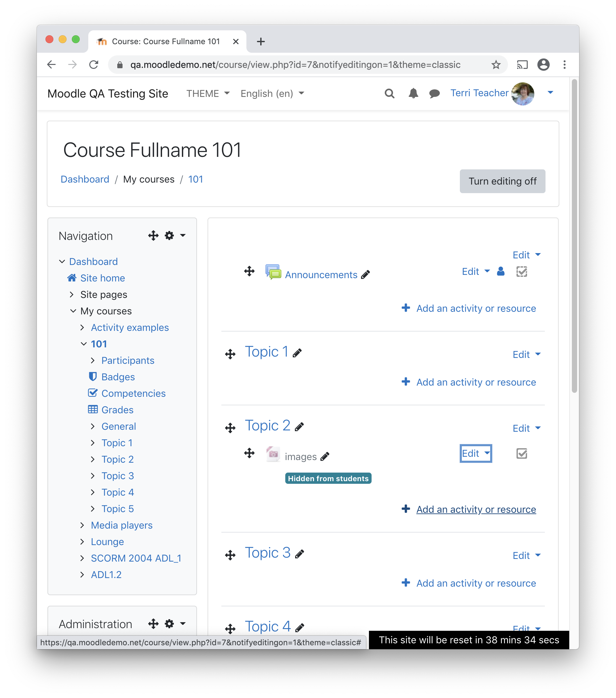This screenshot has width=616, height=698.
Task: Expand Activity examples in navigation tree
Action: click(x=82, y=328)
